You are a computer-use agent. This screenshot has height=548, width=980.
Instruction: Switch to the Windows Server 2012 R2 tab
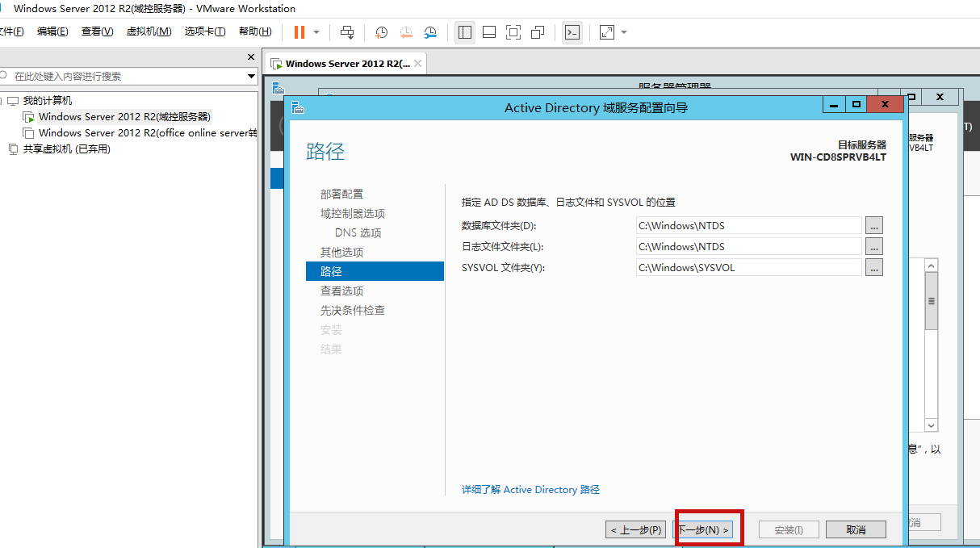point(347,64)
